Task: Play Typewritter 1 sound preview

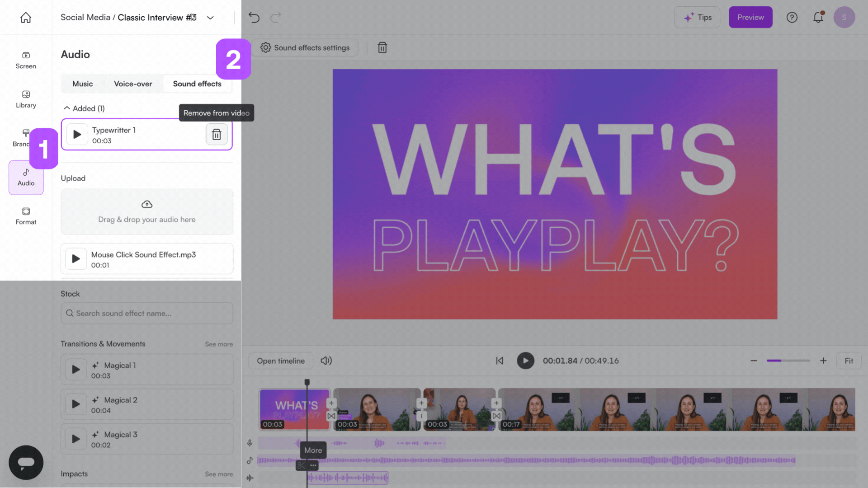Action: click(77, 135)
